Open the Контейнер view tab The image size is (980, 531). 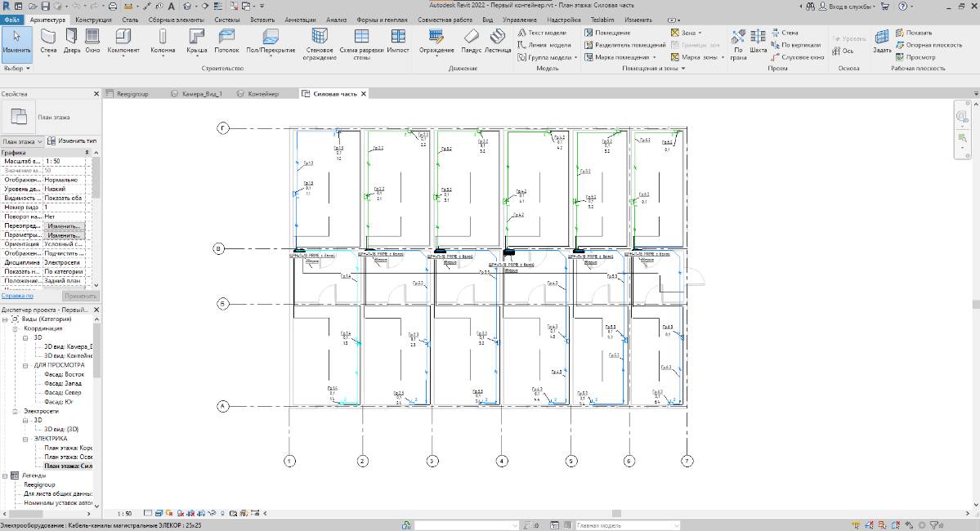coord(262,94)
